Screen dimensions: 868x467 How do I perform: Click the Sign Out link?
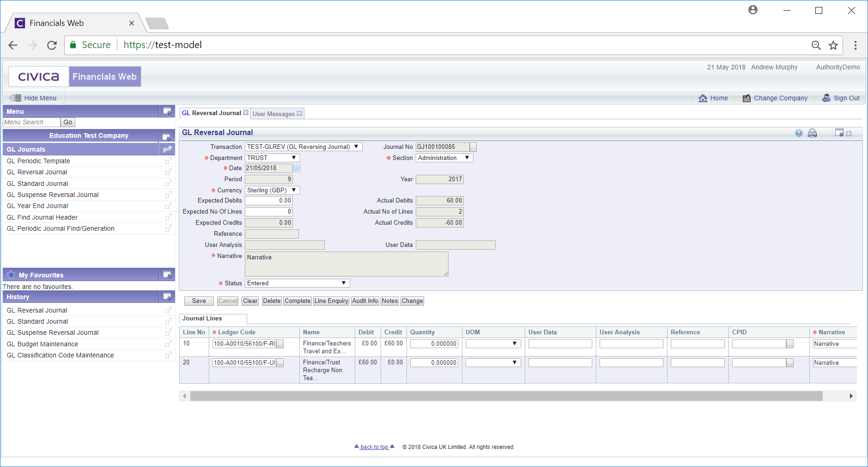pos(841,98)
